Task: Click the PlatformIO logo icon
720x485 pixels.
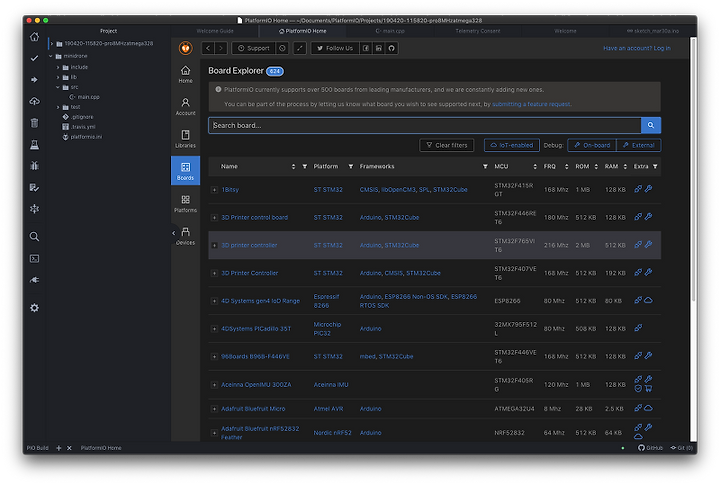Action: coord(186,48)
